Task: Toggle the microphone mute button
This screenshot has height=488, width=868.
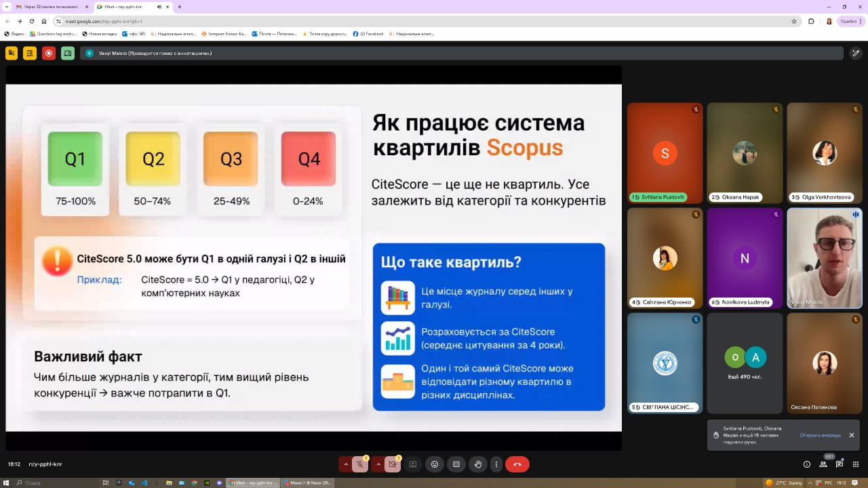Action: [x=361, y=464]
